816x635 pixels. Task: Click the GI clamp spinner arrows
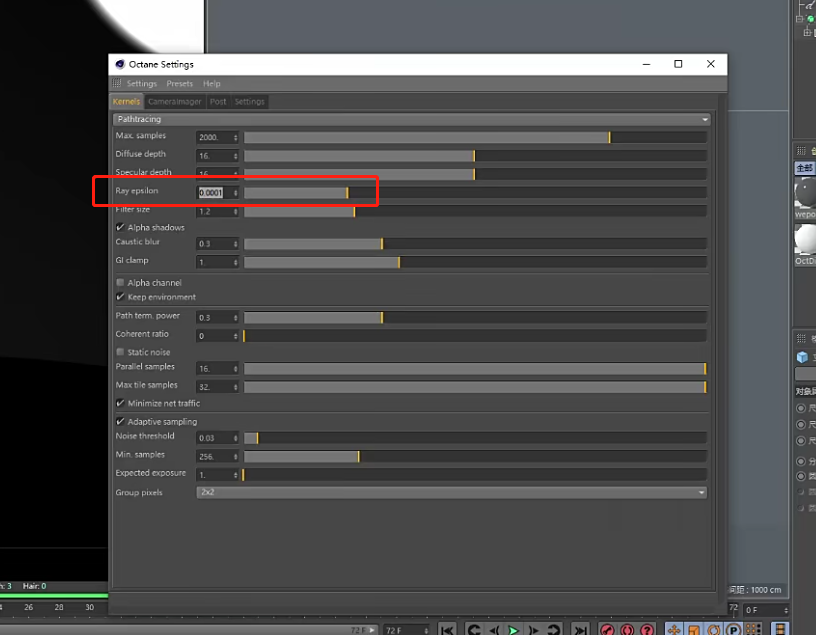click(236, 262)
